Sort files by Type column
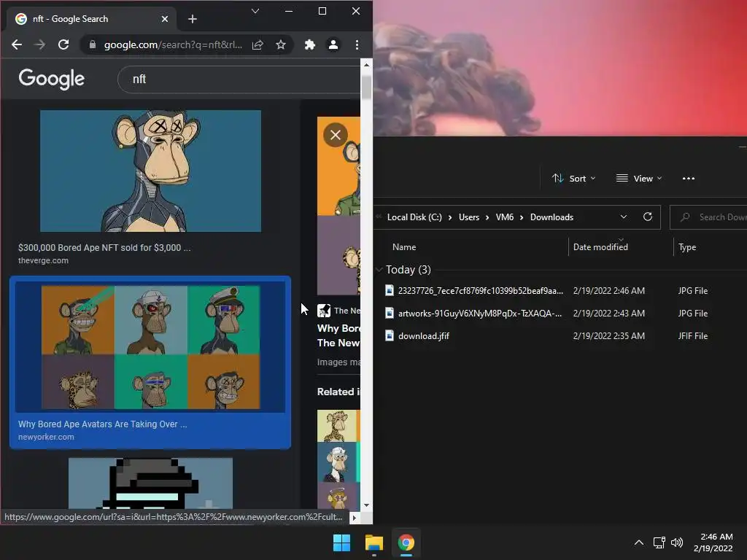Screen dimensions: 747x560 click(x=687, y=247)
